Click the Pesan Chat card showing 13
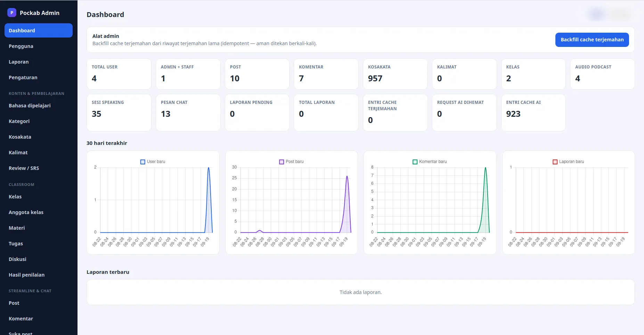 pyautogui.click(x=188, y=113)
